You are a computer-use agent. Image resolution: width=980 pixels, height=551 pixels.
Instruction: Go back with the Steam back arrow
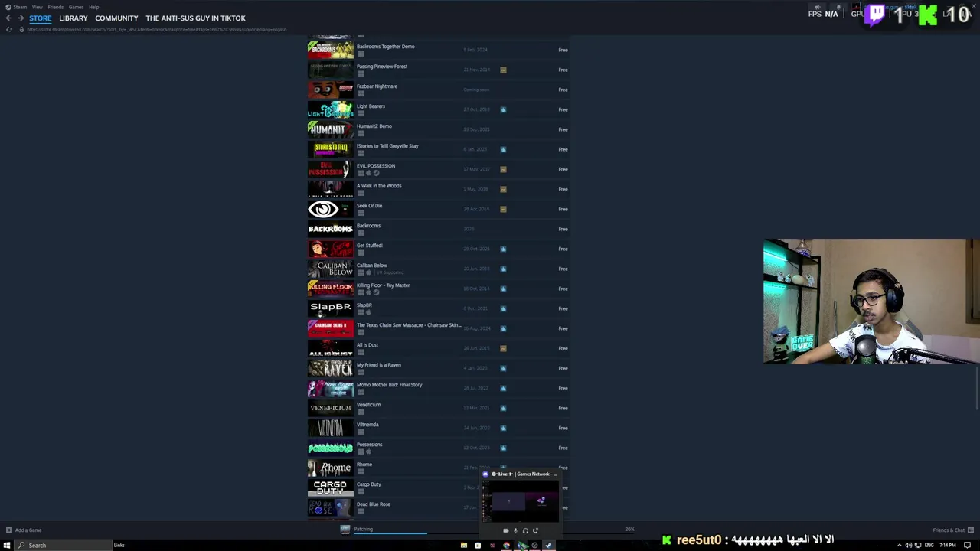(x=8, y=18)
